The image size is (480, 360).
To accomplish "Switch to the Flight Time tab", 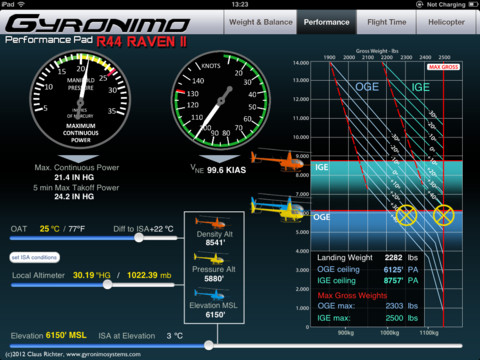I will (x=387, y=22).
